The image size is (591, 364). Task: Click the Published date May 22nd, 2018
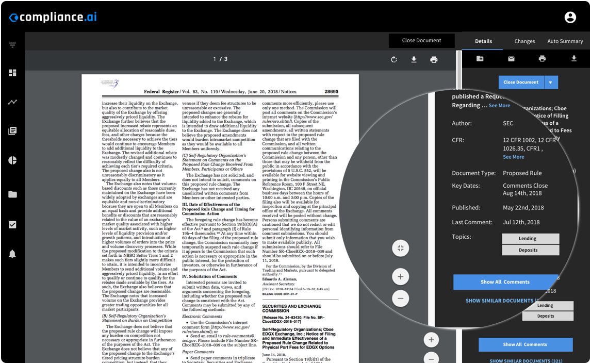click(x=523, y=208)
